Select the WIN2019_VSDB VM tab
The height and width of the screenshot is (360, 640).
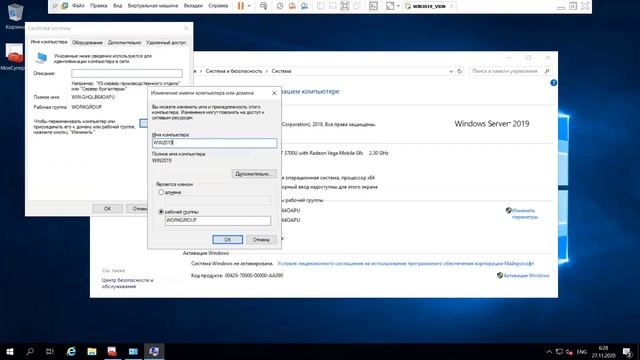[429, 6]
